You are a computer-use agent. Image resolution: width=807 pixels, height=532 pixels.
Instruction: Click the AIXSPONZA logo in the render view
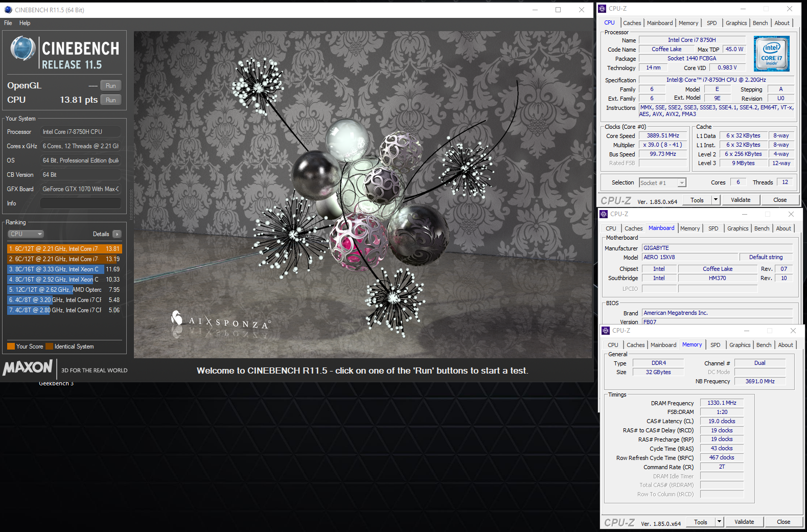pos(220,321)
